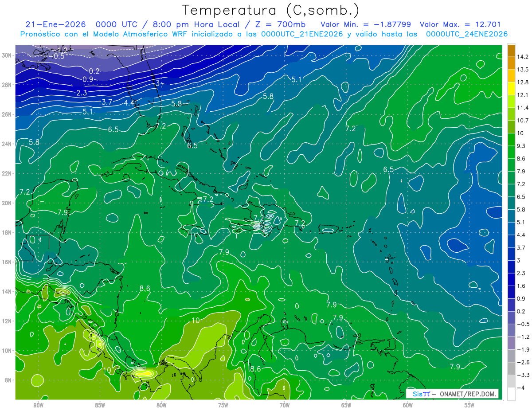Image resolution: width=532 pixels, height=411 pixels.
Task: Select 'Valor Max. = 12.701' in header
Action: (460, 24)
